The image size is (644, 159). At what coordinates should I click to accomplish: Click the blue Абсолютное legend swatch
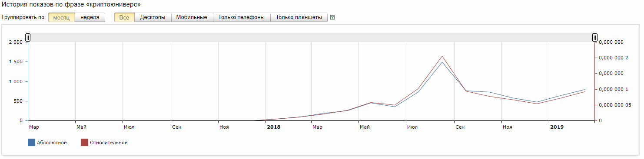31,143
